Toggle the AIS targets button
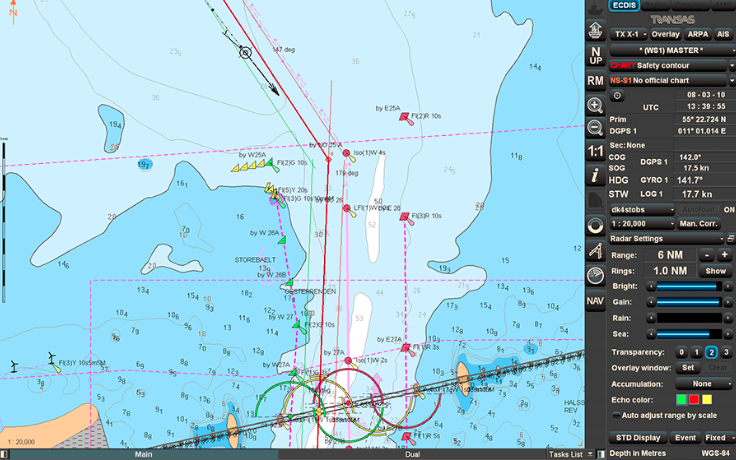 coord(723,34)
